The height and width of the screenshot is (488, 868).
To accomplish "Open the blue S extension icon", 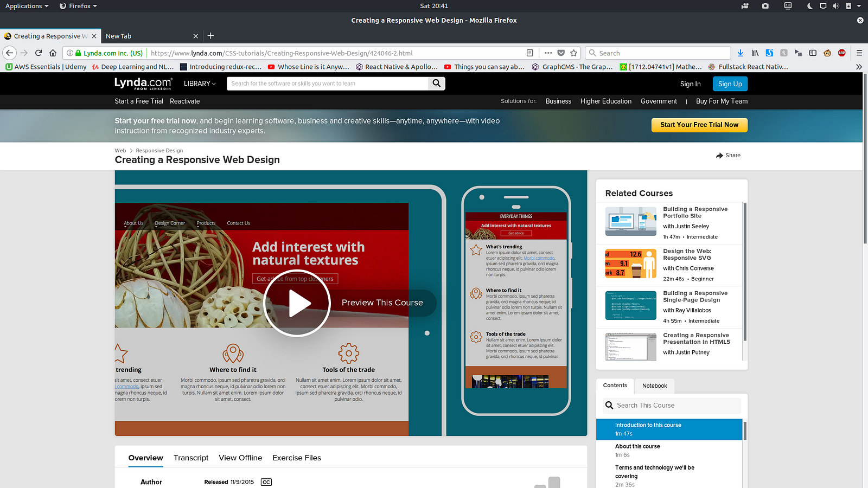I will [x=769, y=53].
